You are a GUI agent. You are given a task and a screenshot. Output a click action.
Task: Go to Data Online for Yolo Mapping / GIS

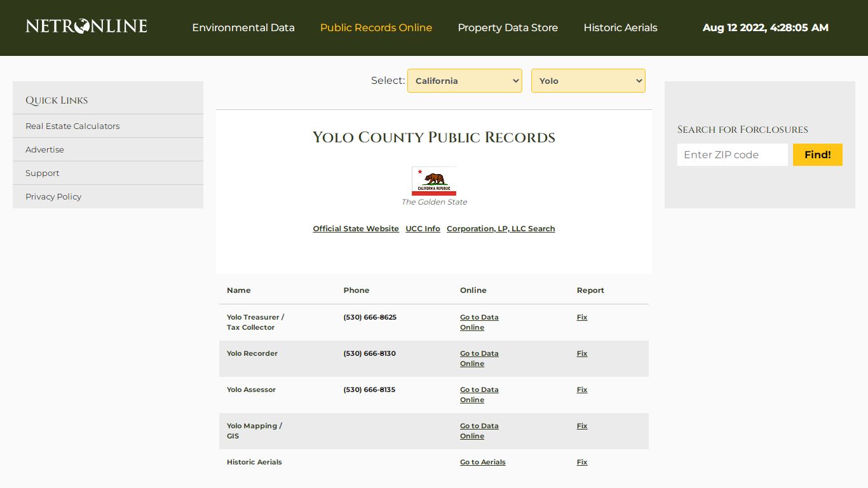(479, 431)
